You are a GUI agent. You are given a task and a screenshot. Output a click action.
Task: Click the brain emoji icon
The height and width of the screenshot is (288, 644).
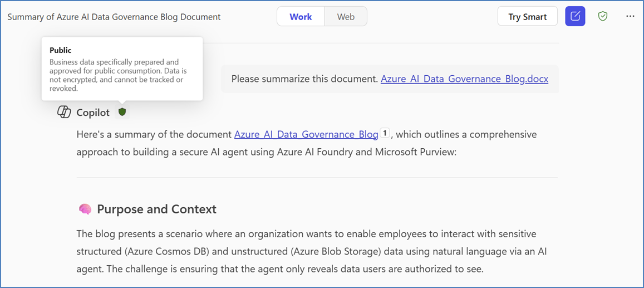tap(85, 209)
